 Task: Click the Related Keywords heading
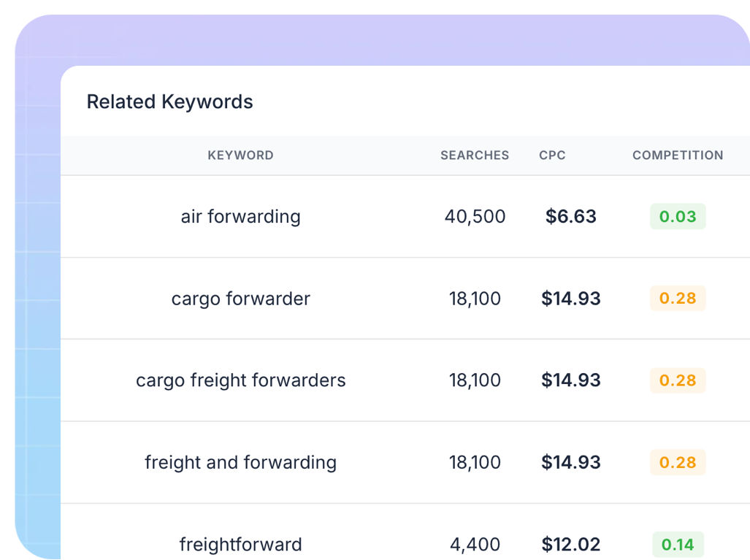click(x=169, y=101)
